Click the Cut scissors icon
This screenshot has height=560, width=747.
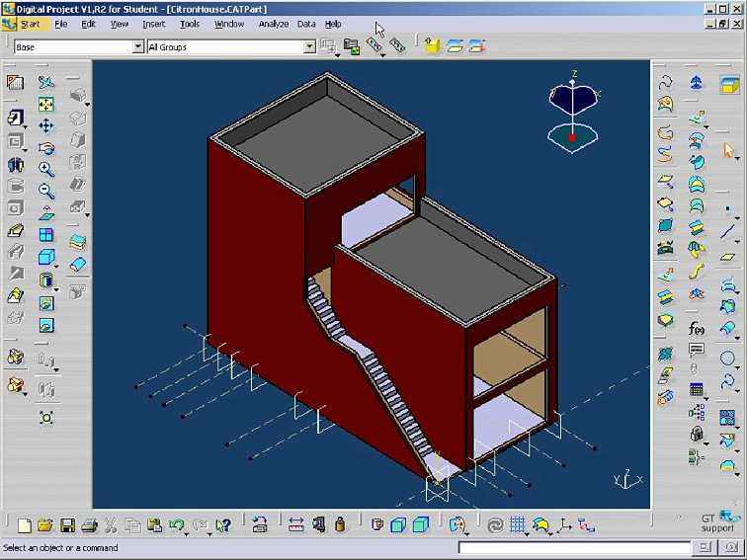click(x=111, y=525)
